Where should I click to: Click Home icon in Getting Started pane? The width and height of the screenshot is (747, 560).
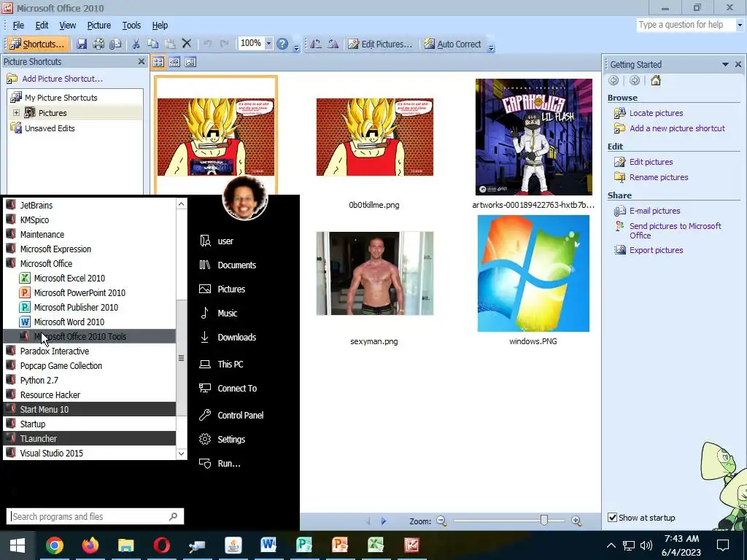[x=656, y=80]
